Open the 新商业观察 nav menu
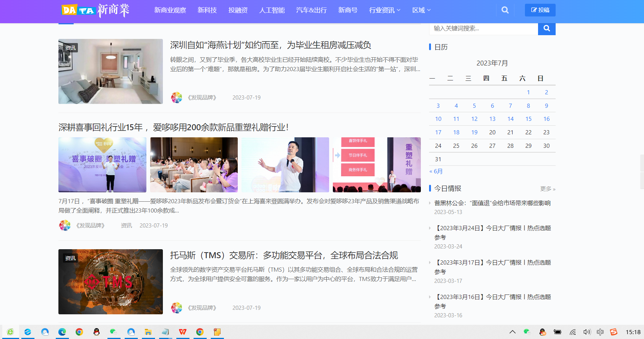 (170, 10)
